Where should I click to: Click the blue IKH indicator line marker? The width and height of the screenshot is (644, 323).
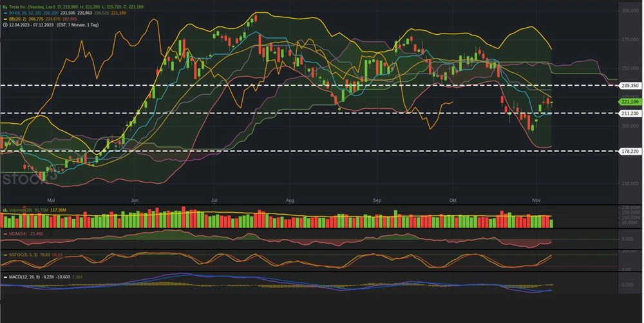[x=5, y=13]
